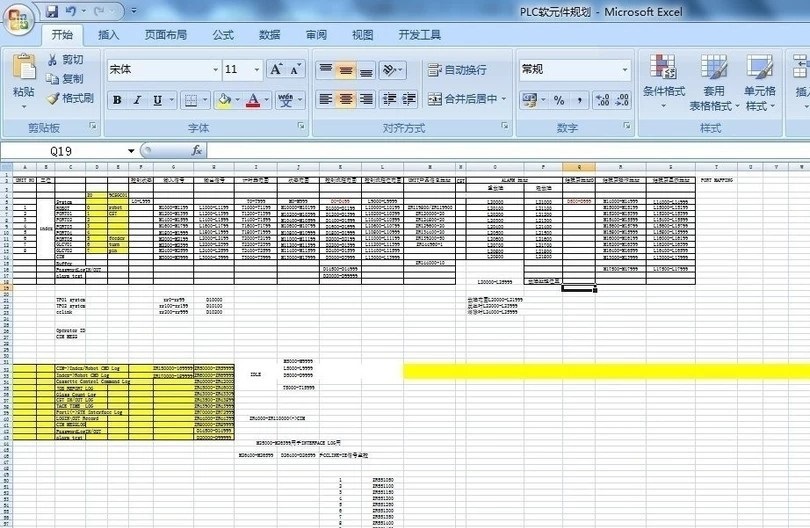Viewport: 810px width, 528px height.
Task: Copy selection with 复制
Action: [65, 79]
